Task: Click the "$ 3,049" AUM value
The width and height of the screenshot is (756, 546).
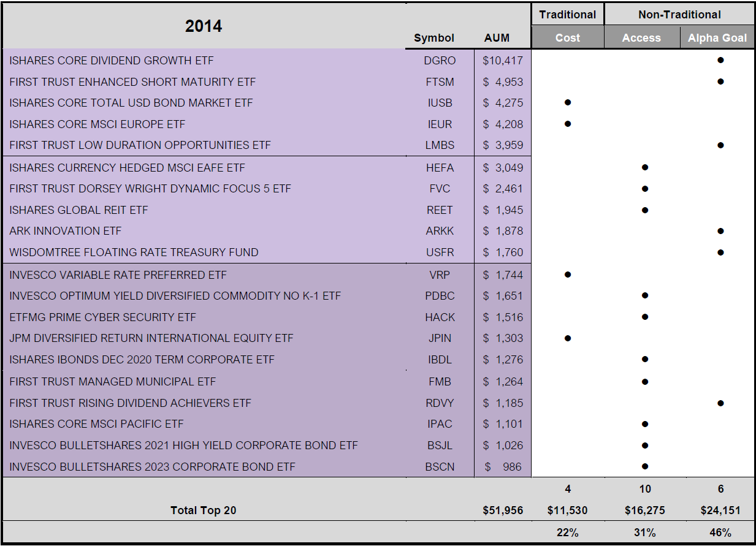Action: [x=503, y=167]
